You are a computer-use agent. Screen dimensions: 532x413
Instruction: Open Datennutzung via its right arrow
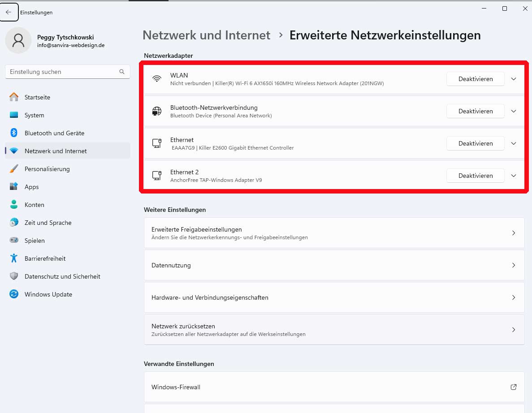pos(514,265)
